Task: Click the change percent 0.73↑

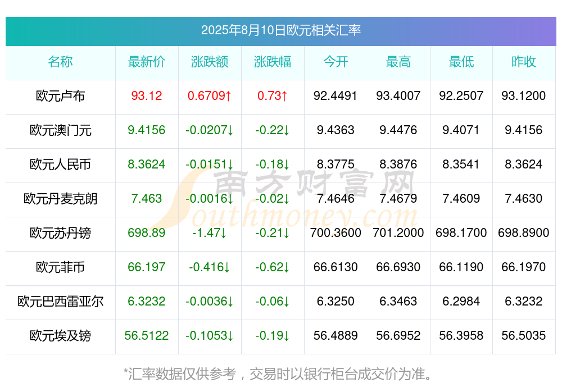Action: 273,95
